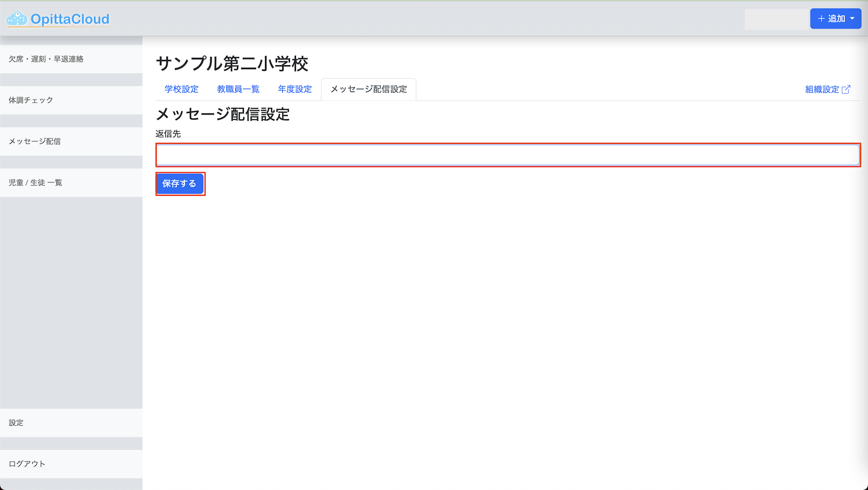Click the 保存する button
Viewport: 868px width, 490px height.
click(180, 183)
